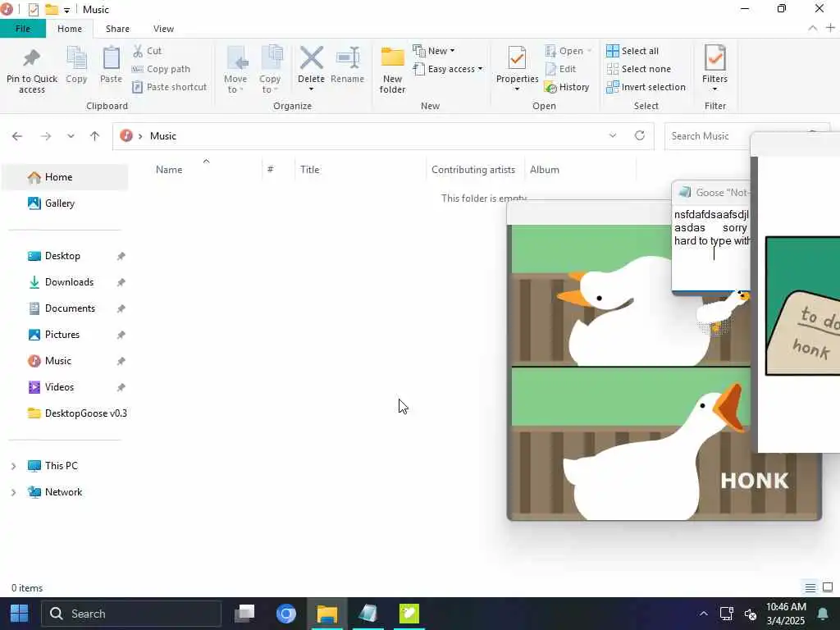Select Home in the navigation pane
840x630 pixels.
pyautogui.click(x=64, y=177)
